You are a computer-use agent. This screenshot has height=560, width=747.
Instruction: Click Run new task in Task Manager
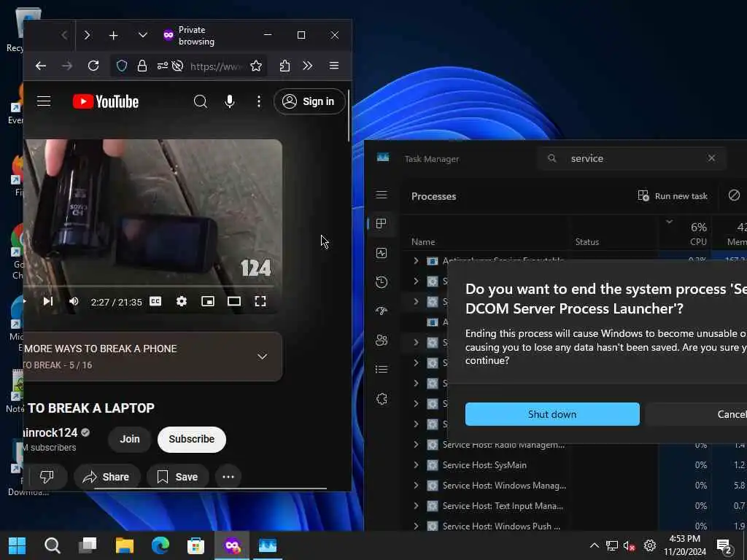[673, 195]
